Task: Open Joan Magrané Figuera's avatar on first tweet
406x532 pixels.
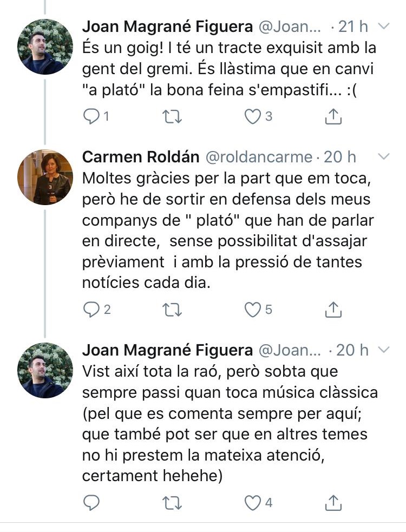Action: [x=45, y=47]
